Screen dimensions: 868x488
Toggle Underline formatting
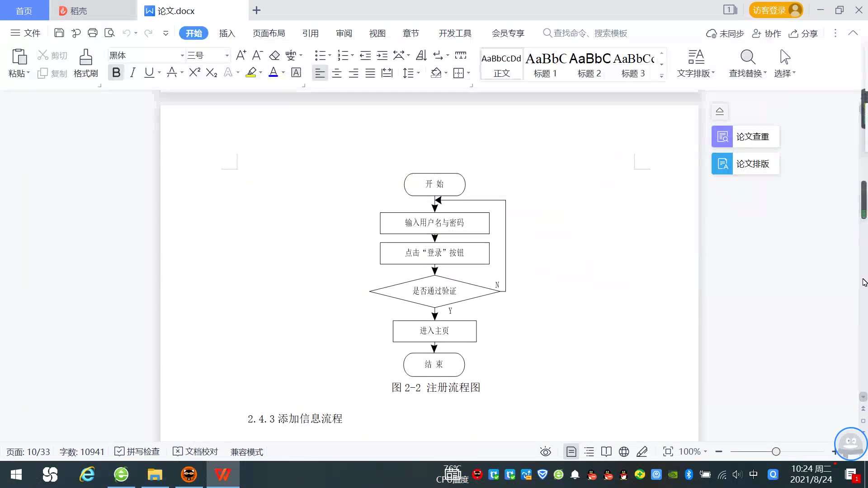[x=149, y=72]
